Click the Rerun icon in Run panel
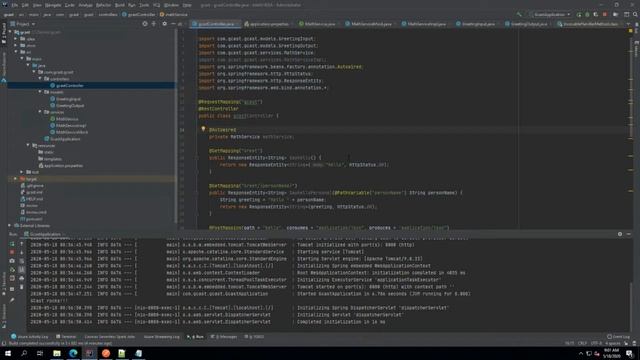This screenshot has width=640, height=360. 12,244
